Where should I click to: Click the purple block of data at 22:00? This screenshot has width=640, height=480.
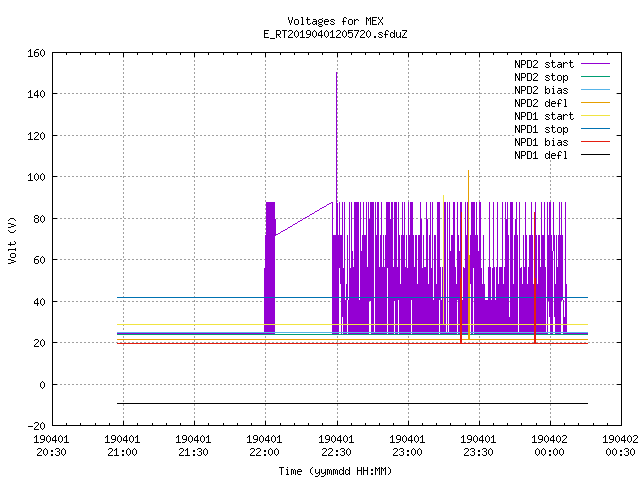(x=270, y=267)
